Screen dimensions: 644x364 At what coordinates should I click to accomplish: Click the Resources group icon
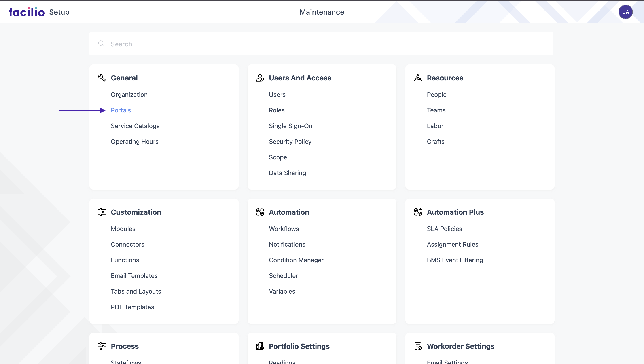[x=418, y=78]
